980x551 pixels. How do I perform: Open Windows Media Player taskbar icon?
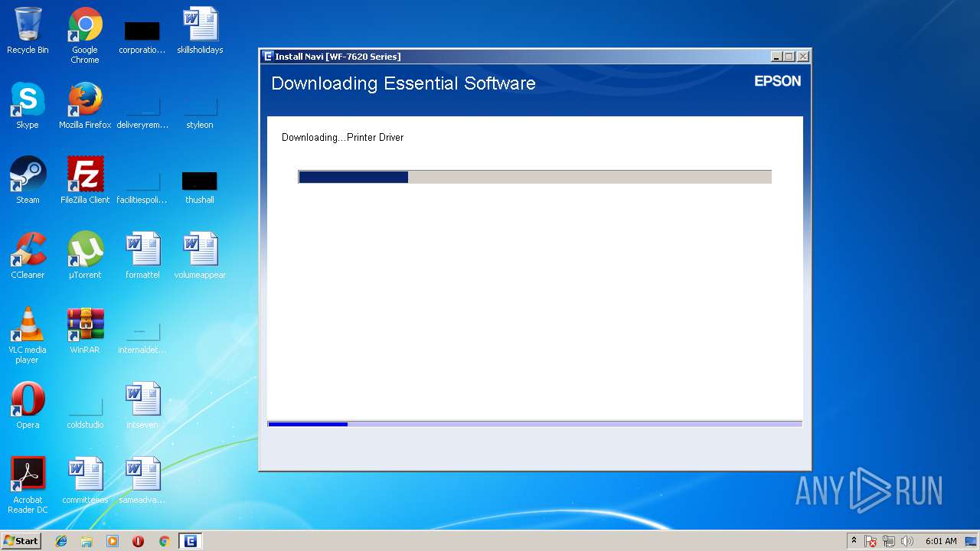[x=113, y=541]
